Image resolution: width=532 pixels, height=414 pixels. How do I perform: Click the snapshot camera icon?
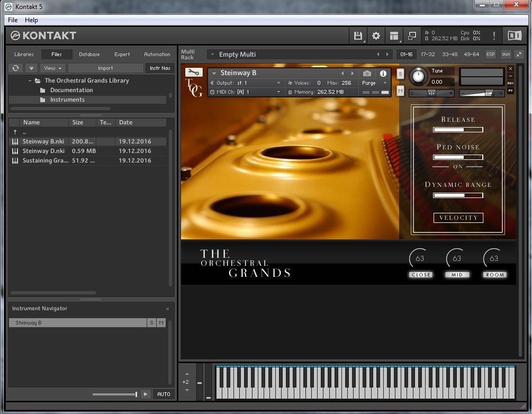point(367,73)
